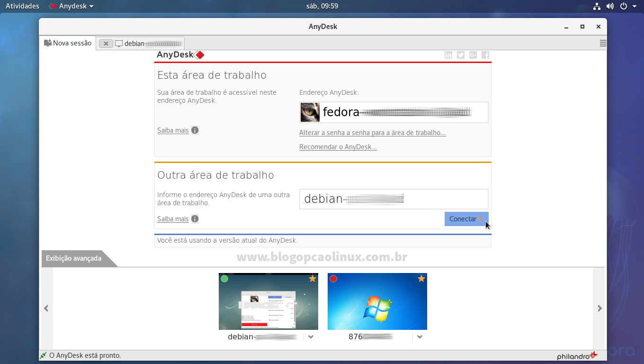
Task: Open the volume icon in top bar
Action: [x=610, y=6]
